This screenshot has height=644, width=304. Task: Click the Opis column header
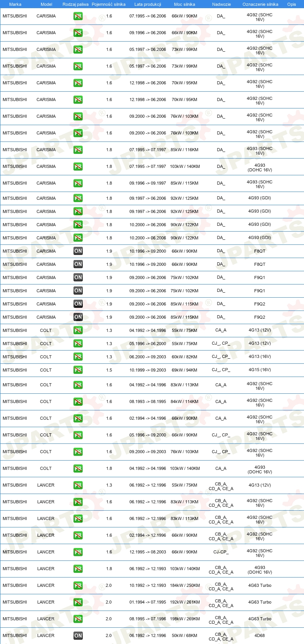click(x=292, y=4)
